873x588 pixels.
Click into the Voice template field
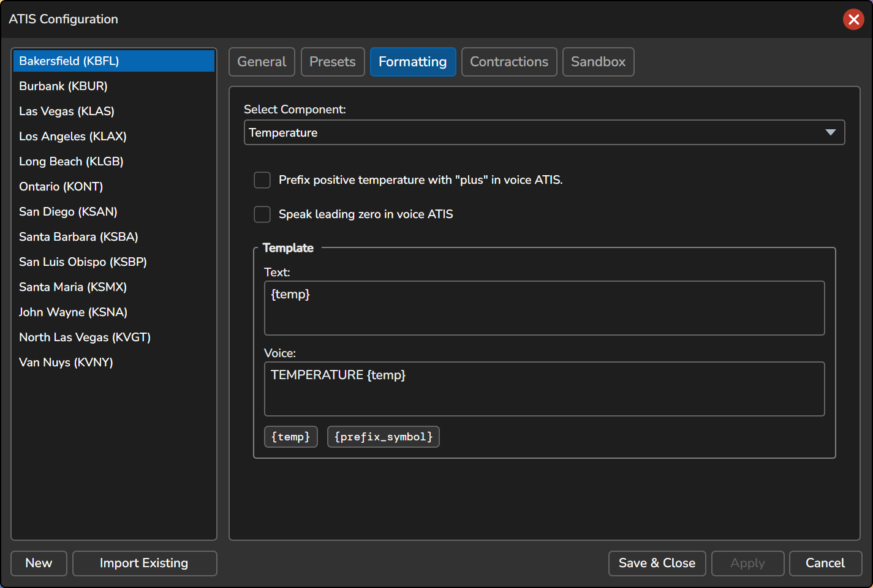[544, 389]
